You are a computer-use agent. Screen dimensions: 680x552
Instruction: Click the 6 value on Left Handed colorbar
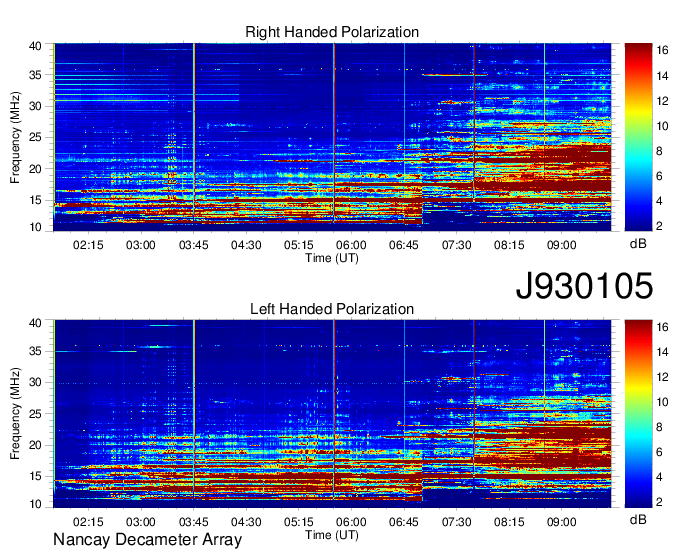(659, 452)
